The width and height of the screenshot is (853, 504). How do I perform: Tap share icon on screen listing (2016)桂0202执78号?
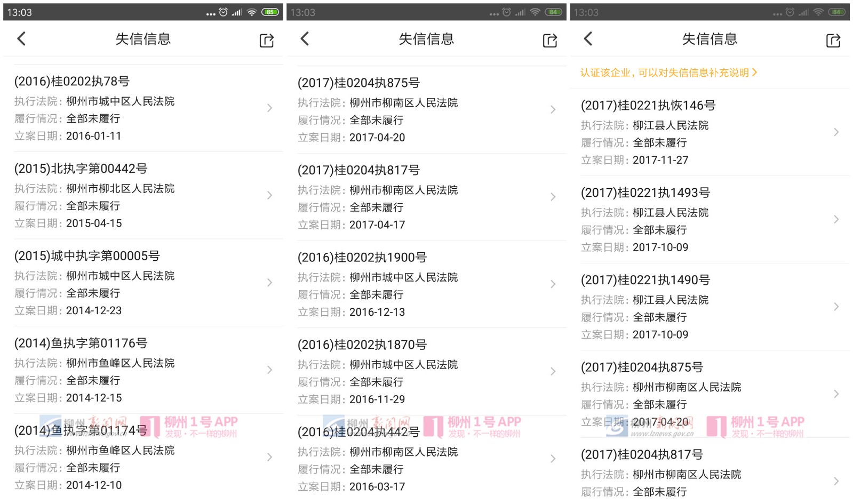tap(267, 40)
